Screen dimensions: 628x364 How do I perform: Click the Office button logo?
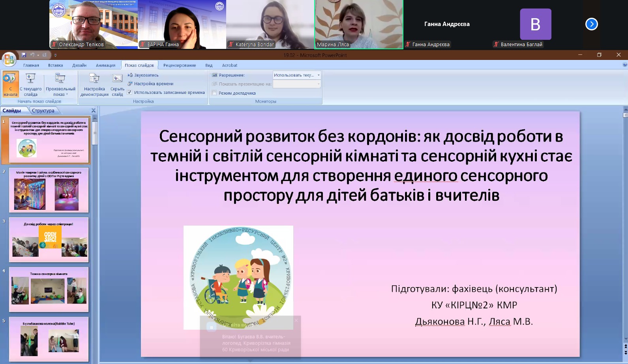click(x=9, y=59)
